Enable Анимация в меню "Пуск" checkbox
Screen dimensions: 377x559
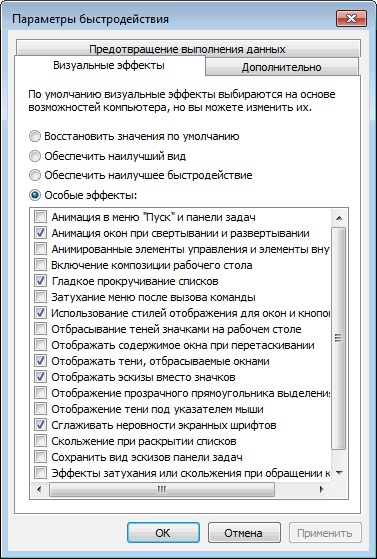[x=40, y=216]
